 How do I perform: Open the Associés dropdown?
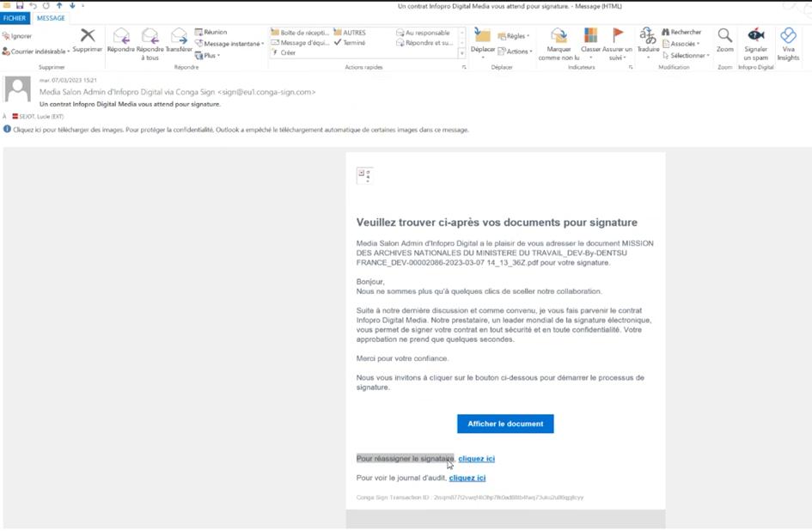click(681, 44)
